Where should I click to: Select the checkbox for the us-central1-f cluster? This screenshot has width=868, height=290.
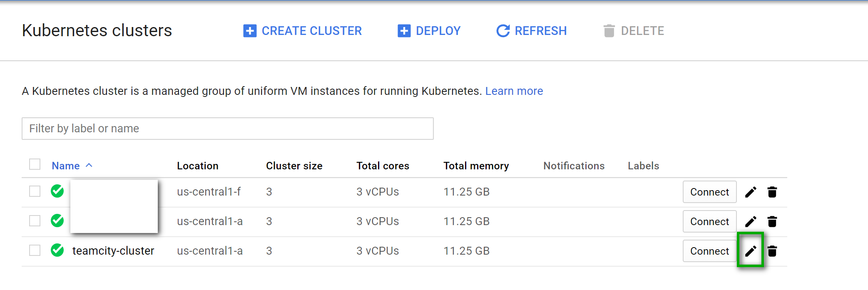point(35,191)
